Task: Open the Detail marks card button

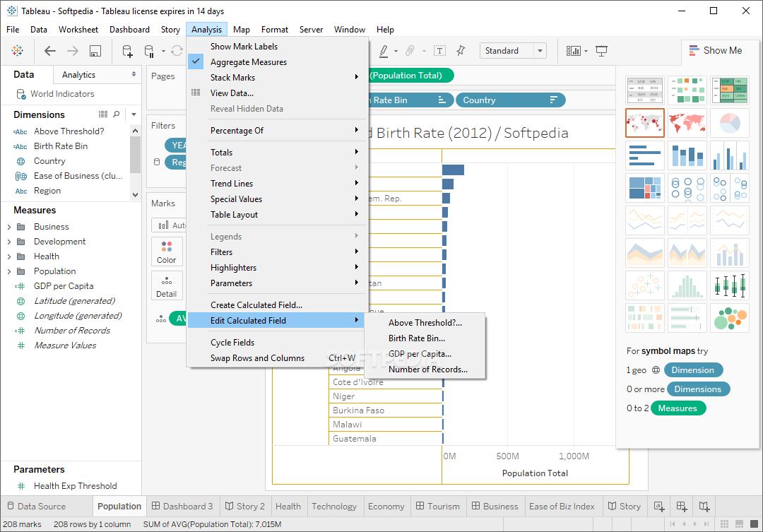Action: (167, 286)
